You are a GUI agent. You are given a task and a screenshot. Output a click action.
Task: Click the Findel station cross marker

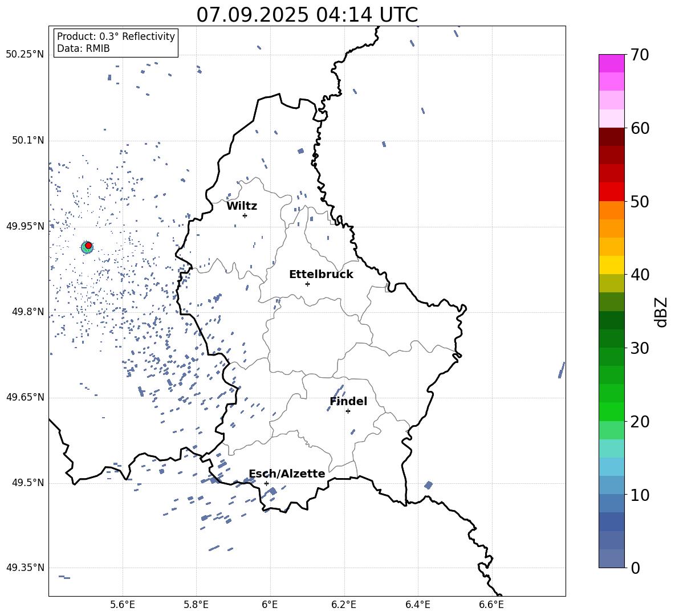[348, 411]
